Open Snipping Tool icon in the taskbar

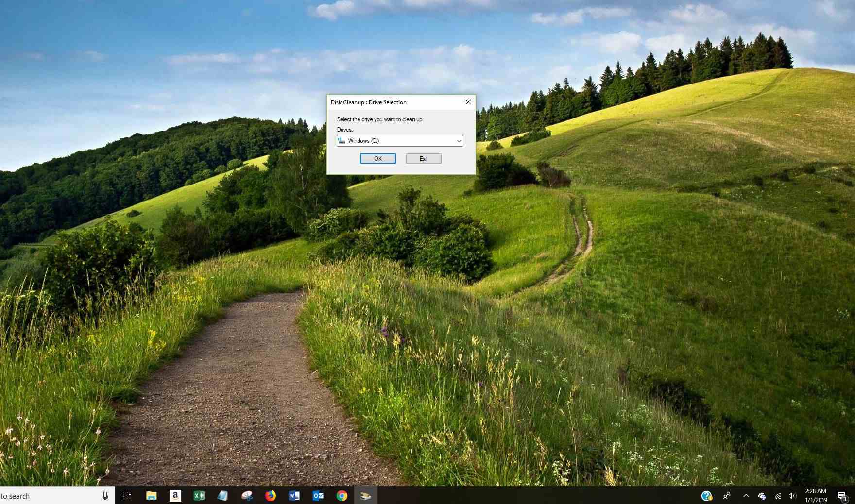click(x=247, y=496)
